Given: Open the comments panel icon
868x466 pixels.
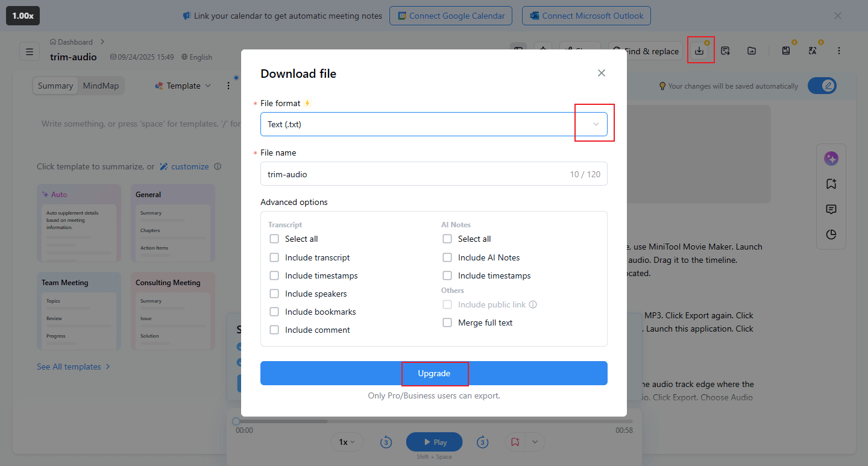Looking at the screenshot, I should [x=831, y=209].
